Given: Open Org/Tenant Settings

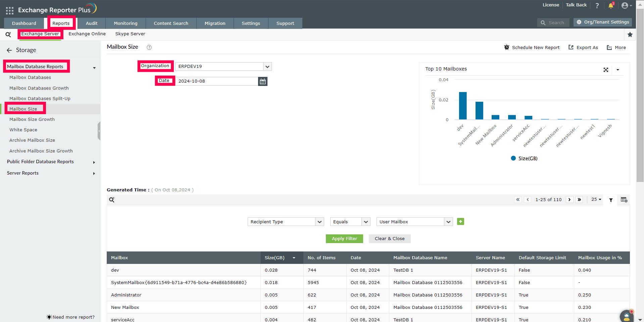Looking at the screenshot, I should [603, 22].
